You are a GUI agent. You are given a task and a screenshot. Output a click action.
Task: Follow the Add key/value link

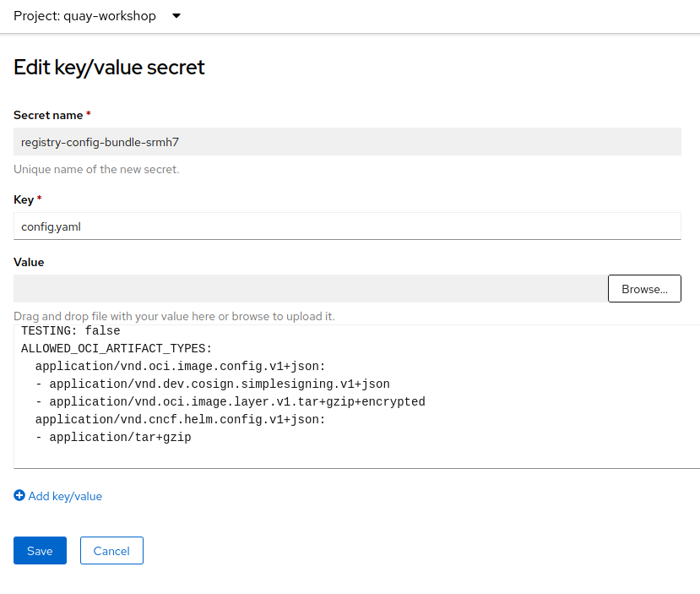coord(64,496)
